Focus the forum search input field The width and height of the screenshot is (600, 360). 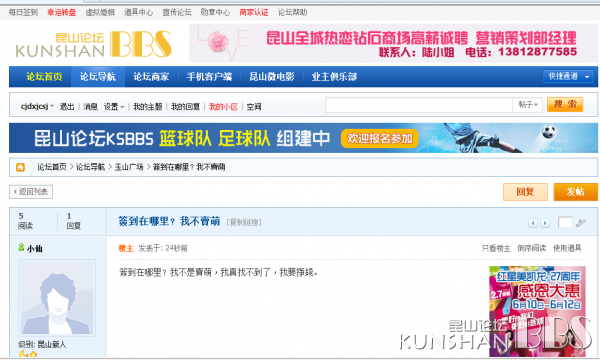point(419,104)
